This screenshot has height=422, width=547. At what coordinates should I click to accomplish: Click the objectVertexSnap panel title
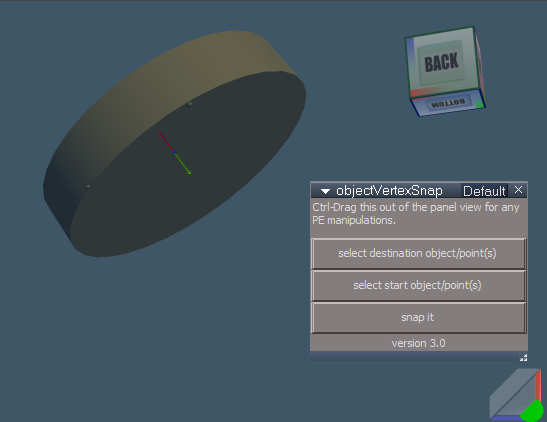389,191
